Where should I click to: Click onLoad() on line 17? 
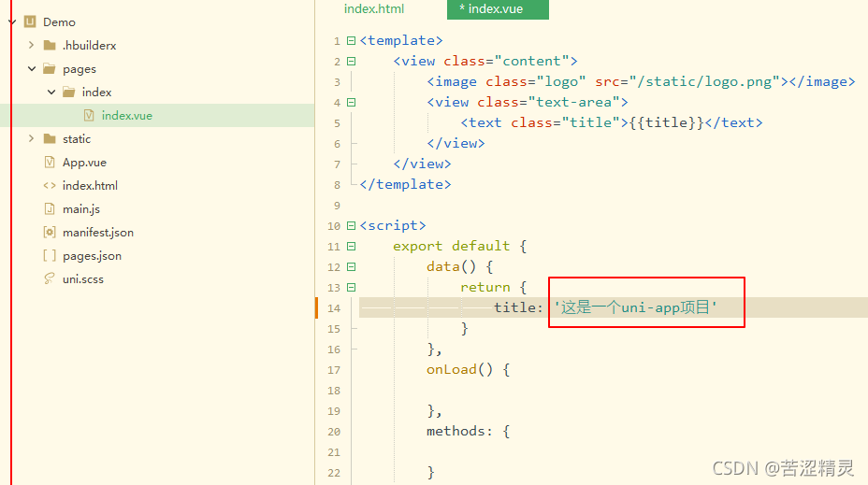(459, 369)
